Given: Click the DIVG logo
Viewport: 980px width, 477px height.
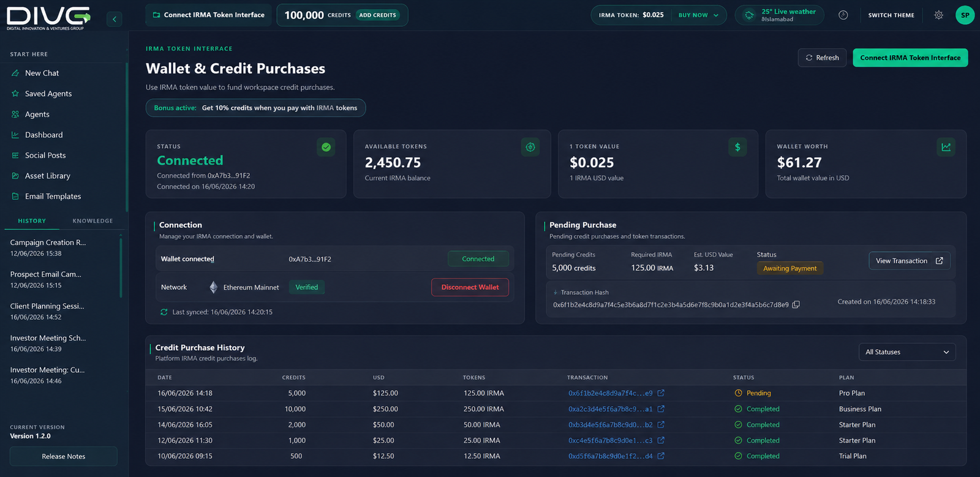Looking at the screenshot, I should (48, 18).
